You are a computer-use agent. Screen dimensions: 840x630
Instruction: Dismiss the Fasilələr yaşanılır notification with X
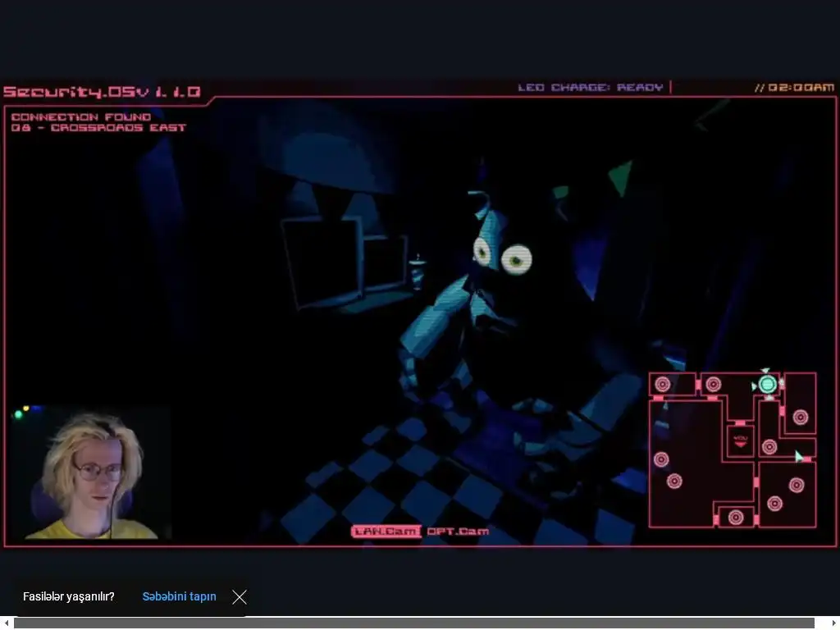click(x=240, y=597)
